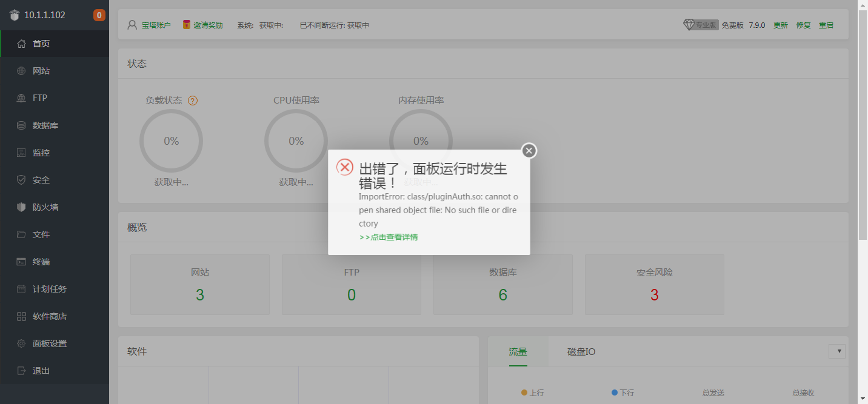Switch to the 磁盘IO tab
The height and width of the screenshot is (404, 868).
click(581, 351)
